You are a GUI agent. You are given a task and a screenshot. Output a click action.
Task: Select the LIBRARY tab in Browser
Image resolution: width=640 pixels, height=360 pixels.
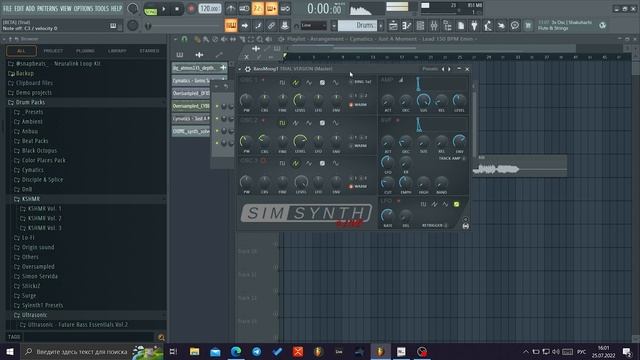[x=117, y=51]
